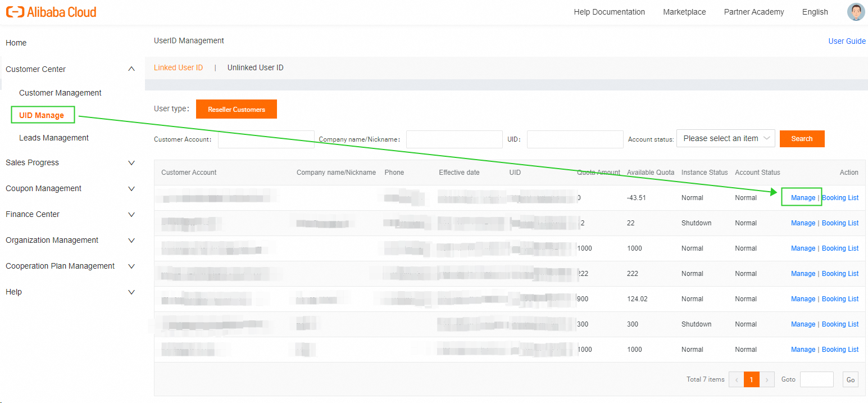Click the 124.02 available quota value

pyautogui.click(x=637, y=299)
